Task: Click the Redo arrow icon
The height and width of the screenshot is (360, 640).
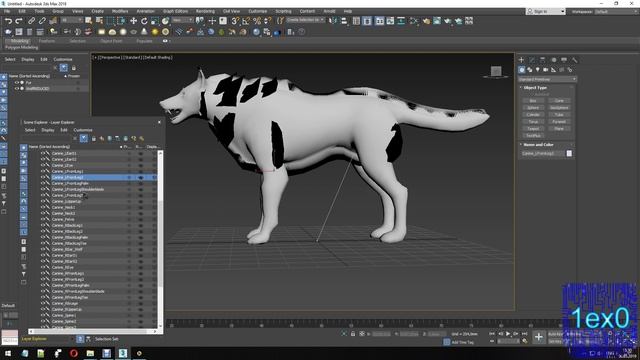Action: 19,21
